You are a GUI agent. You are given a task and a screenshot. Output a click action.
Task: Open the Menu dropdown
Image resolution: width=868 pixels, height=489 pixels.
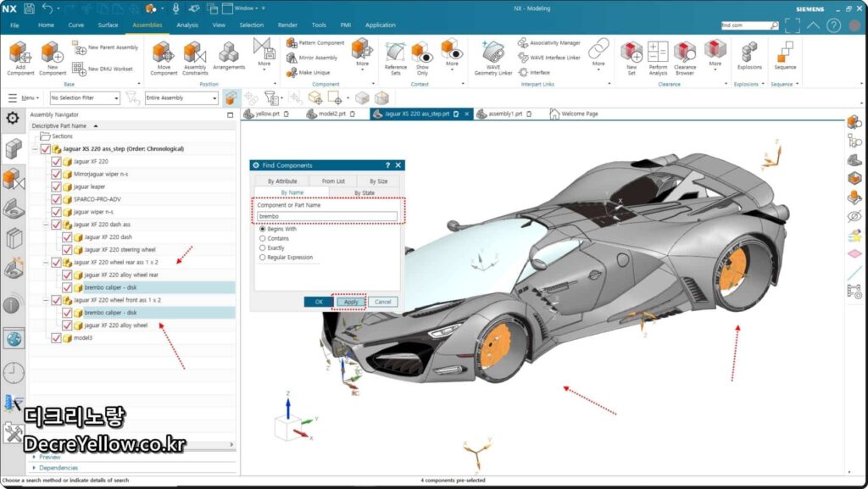[24, 98]
